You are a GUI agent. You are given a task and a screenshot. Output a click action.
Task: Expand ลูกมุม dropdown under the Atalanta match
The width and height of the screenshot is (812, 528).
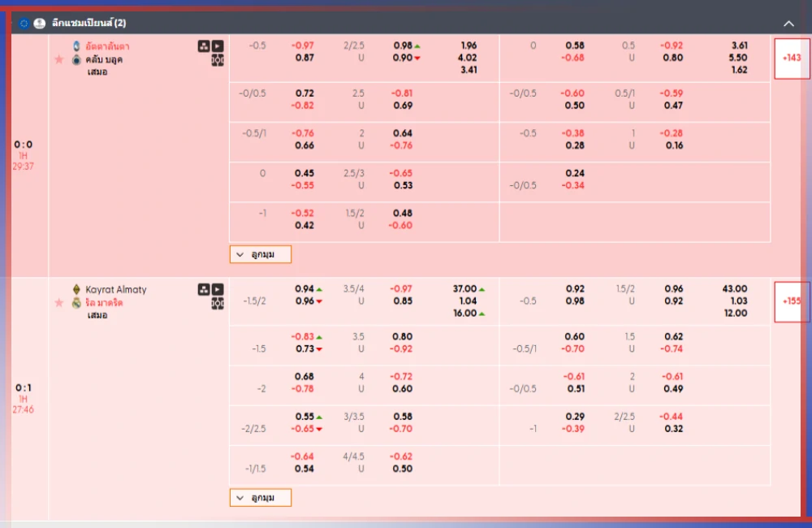(x=260, y=254)
